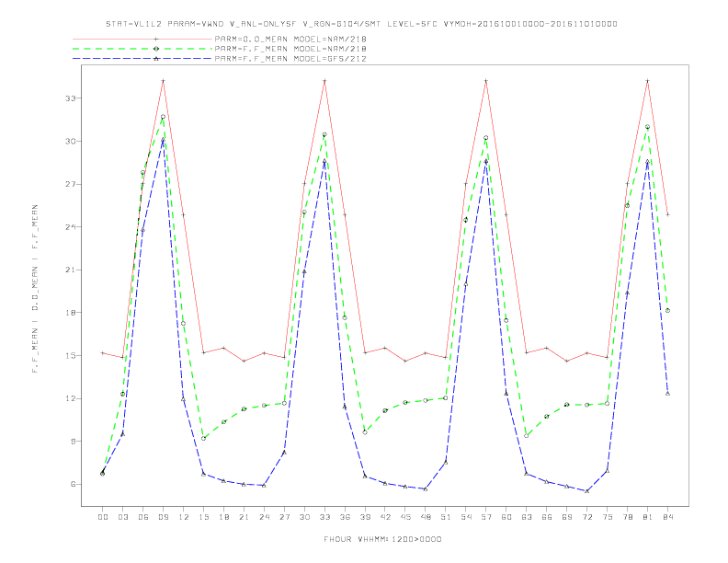
Task: Click x-axis tick label 18
Action: click(223, 517)
